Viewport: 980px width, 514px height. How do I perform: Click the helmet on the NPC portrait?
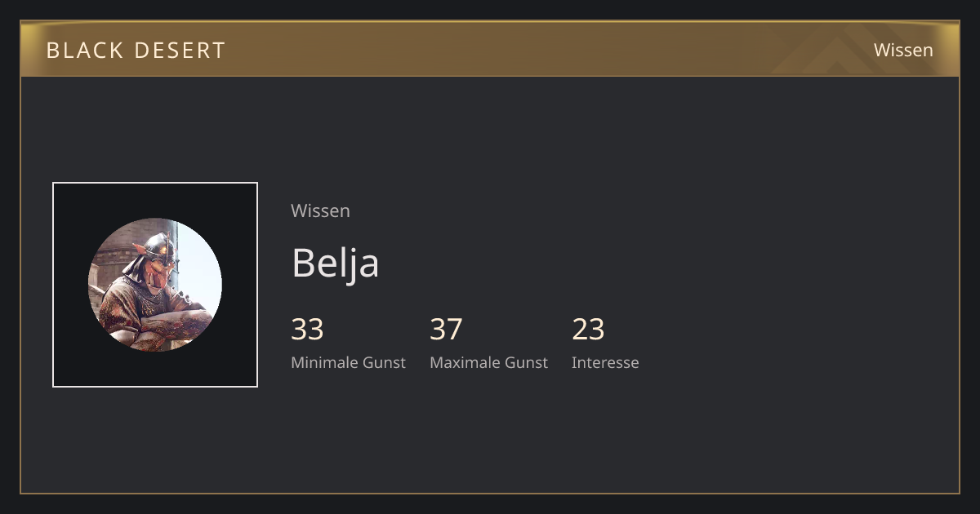[158, 246]
